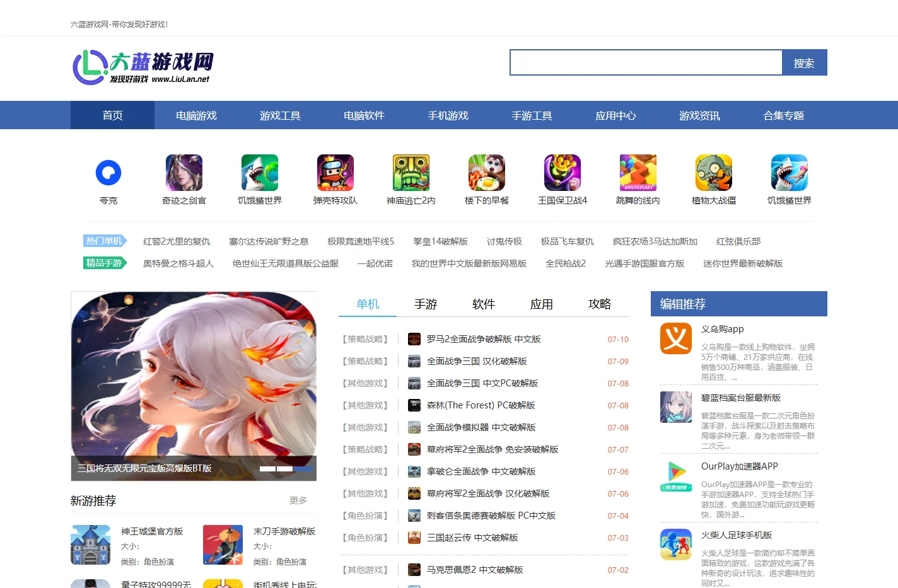
Task: Open the 跳舞的线内 game icon
Action: coord(638,173)
